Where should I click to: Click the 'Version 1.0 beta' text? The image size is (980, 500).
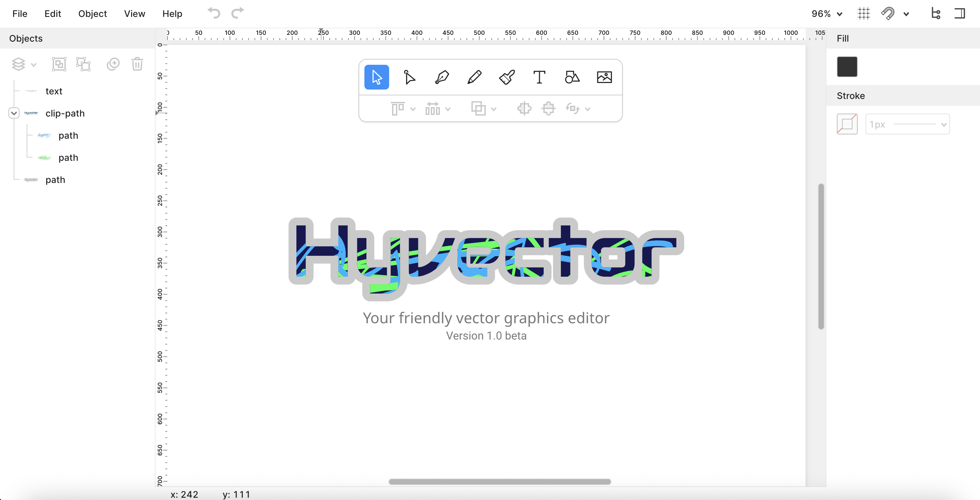(486, 336)
